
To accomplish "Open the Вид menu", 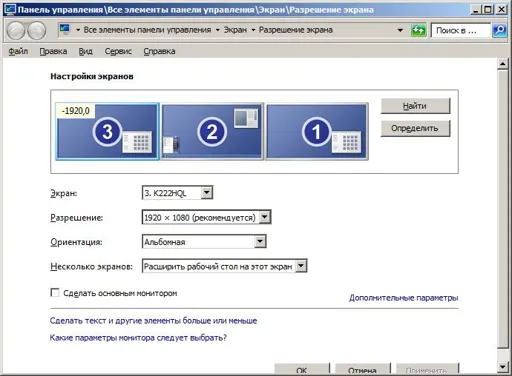I will click(86, 51).
